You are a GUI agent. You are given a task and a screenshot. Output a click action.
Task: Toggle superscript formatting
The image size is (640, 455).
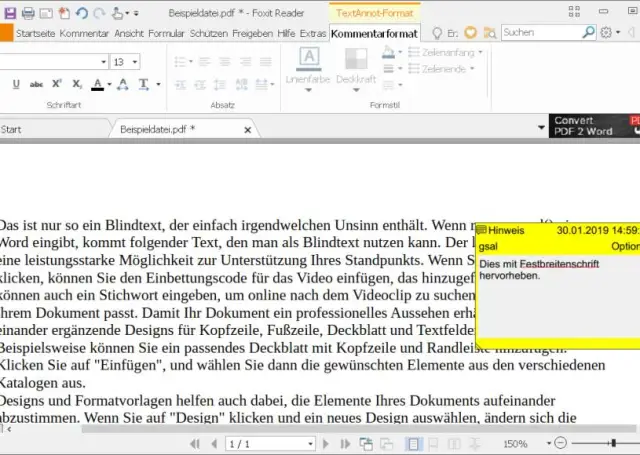point(55,84)
